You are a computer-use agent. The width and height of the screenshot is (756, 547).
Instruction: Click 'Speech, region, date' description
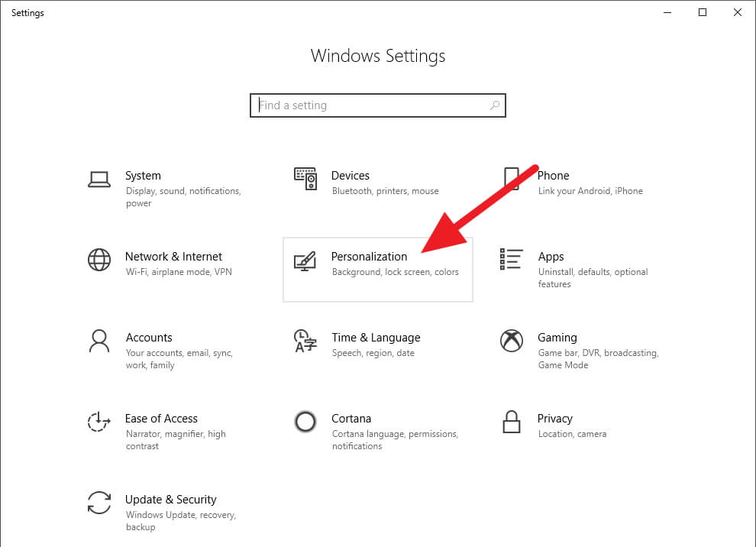[373, 353]
